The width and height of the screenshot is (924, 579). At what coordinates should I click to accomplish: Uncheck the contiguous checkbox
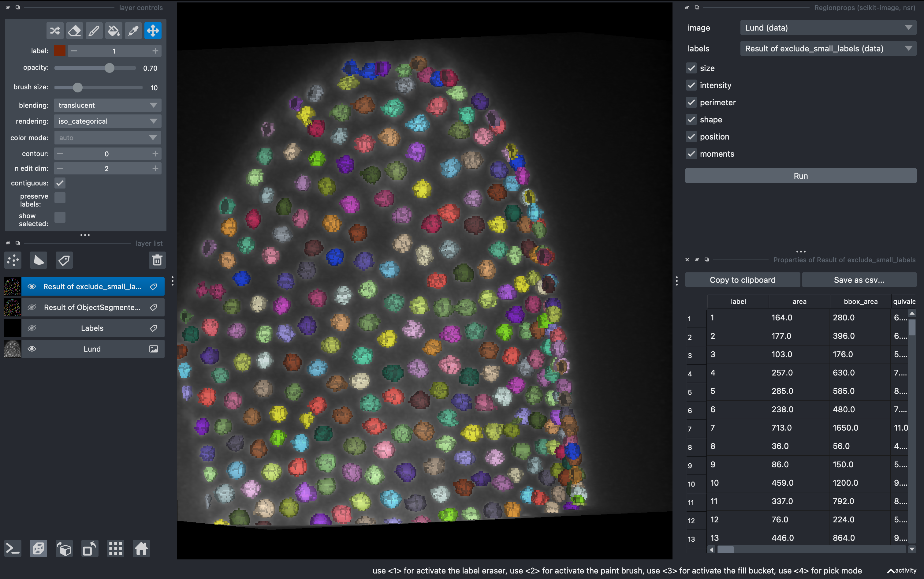click(x=60, y=183)
